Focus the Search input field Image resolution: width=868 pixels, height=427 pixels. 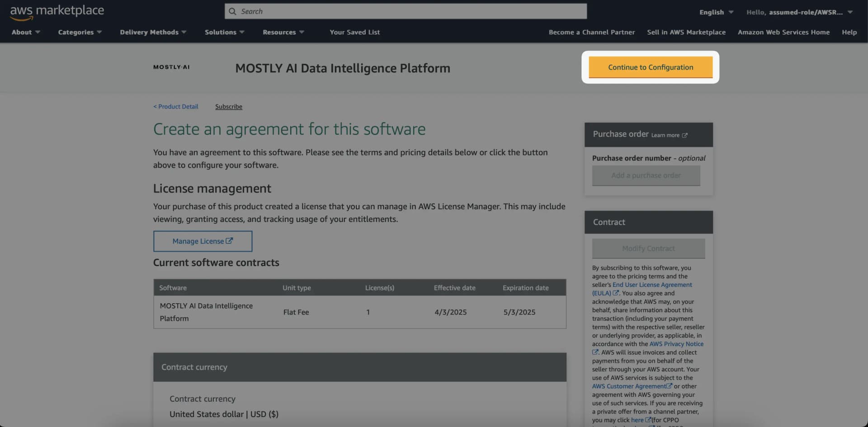coord(406,11)
